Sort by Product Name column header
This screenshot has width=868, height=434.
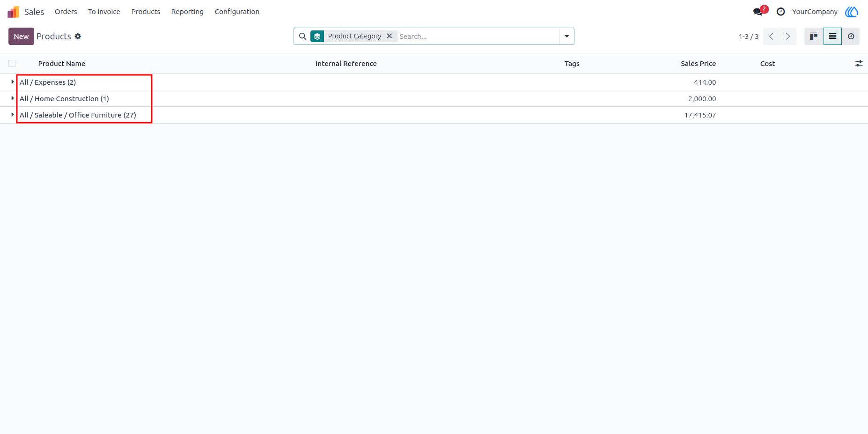[62, 64]
